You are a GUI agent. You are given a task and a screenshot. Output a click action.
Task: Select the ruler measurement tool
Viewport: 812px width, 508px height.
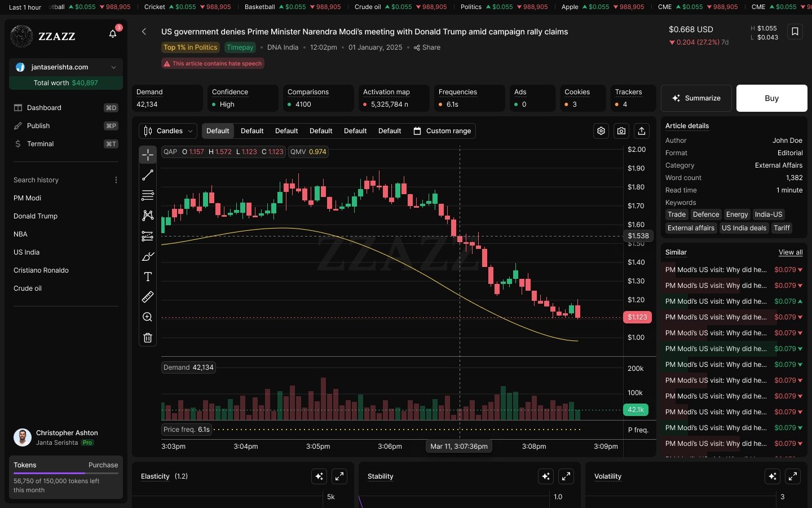[x=148, y=297]
